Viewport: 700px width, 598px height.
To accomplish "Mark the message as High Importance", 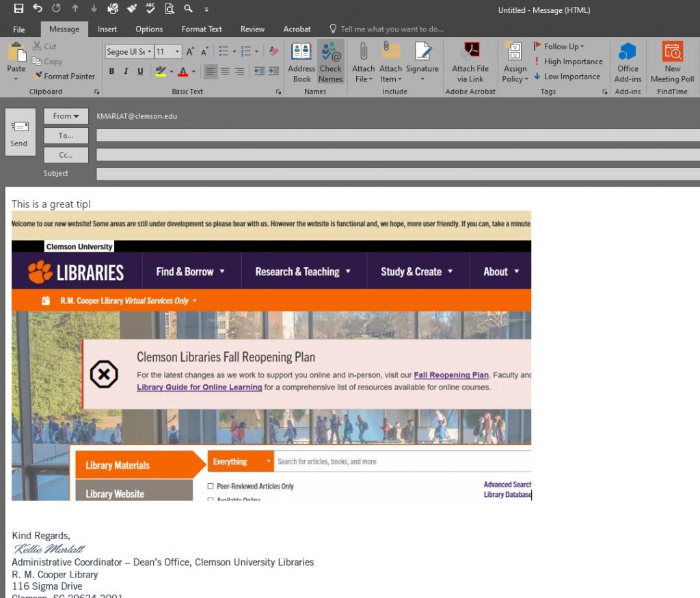I will point(568,62).
